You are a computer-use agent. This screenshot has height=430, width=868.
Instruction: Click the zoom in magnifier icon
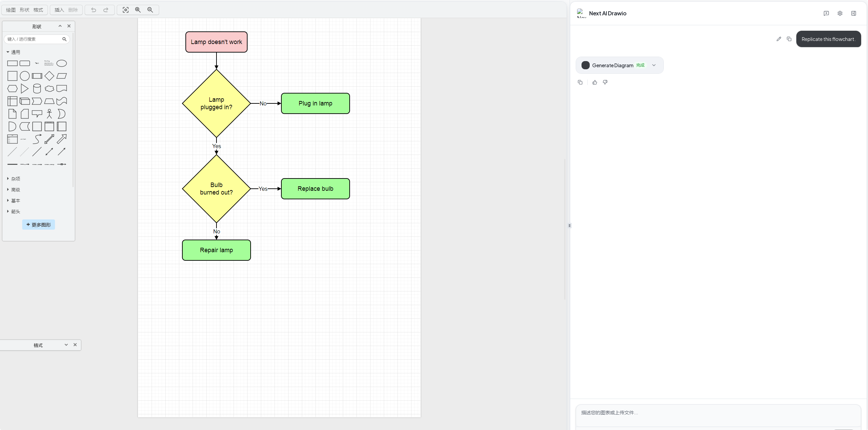[138, 10]
